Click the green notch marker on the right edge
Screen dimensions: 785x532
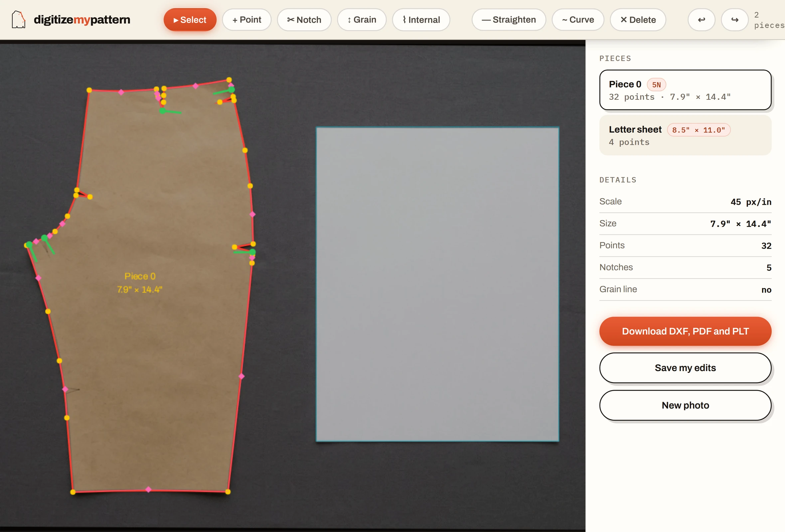pyautogui.click(x=253, y=252)
